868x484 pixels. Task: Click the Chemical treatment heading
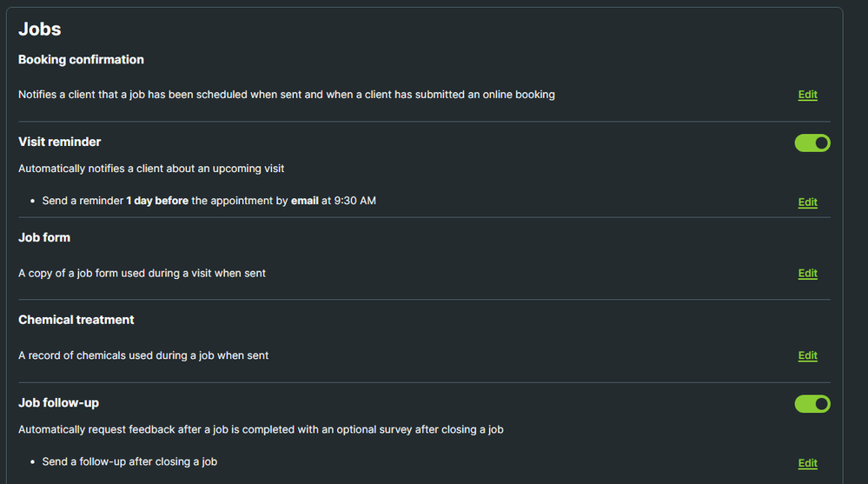pos(76,320)
